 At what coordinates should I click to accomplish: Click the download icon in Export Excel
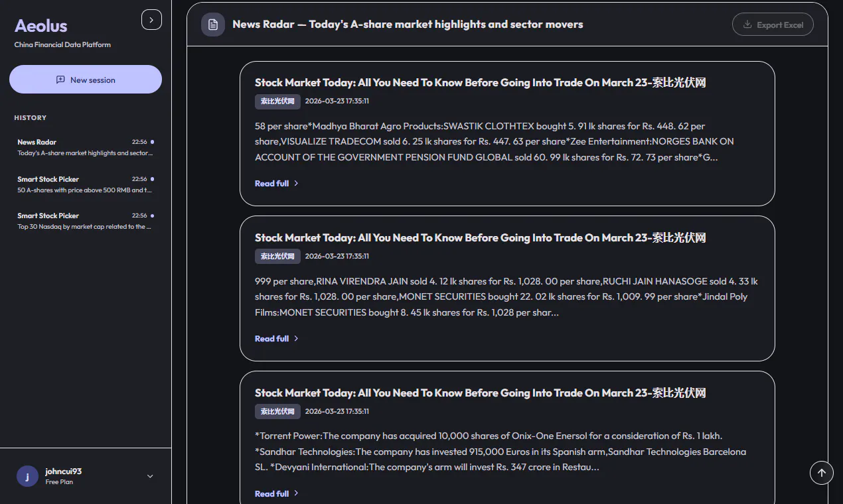coord(747,25)
